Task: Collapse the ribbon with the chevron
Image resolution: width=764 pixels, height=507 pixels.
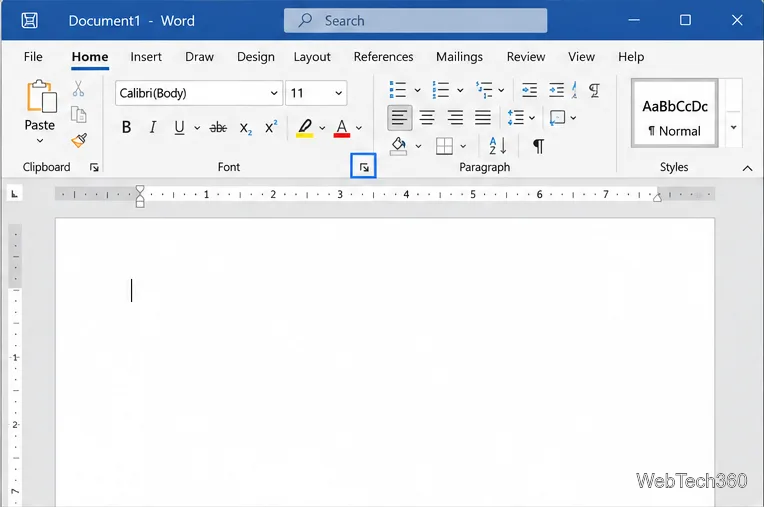Action: 747,169
